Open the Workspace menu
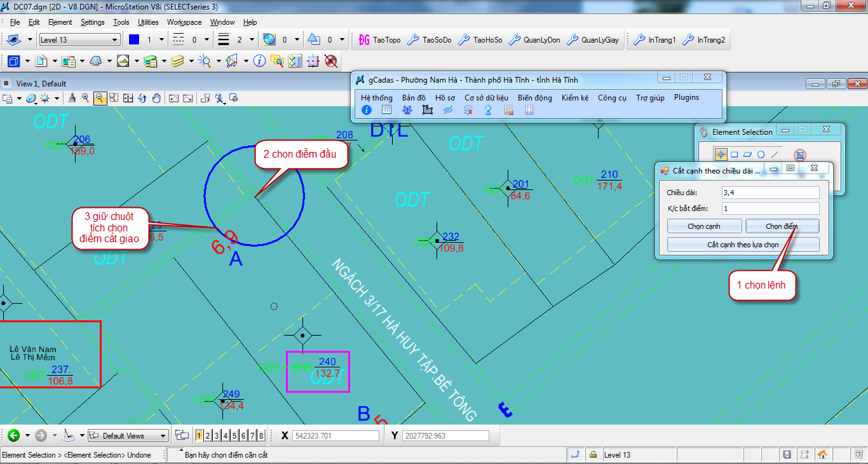Viewport: 868px width, 464px height. click(x=184, y=22)
